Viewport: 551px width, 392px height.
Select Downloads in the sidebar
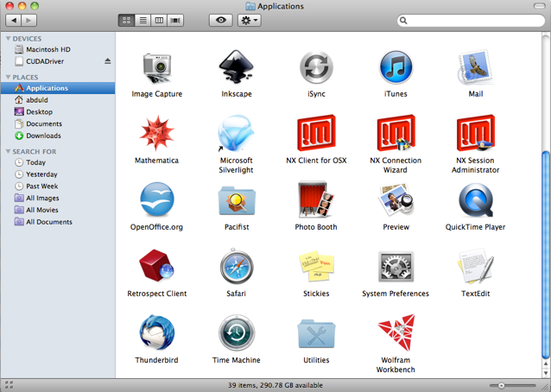tap(43, 136)
